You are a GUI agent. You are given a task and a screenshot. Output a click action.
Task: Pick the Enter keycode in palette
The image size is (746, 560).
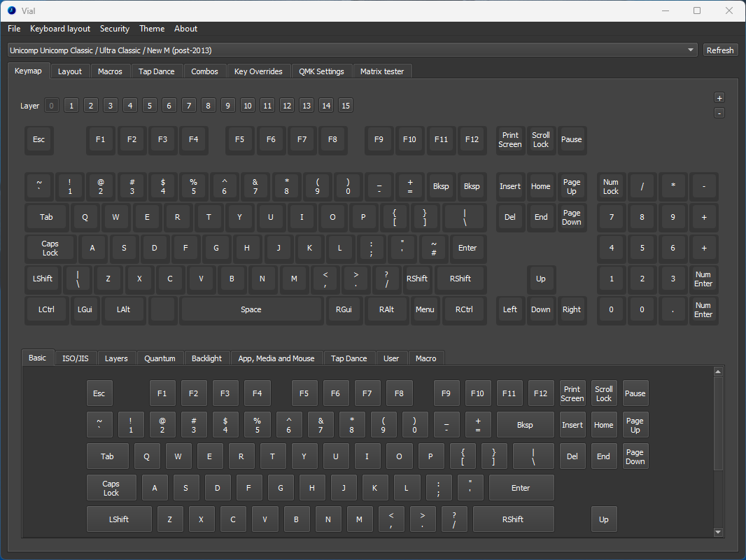521,488
